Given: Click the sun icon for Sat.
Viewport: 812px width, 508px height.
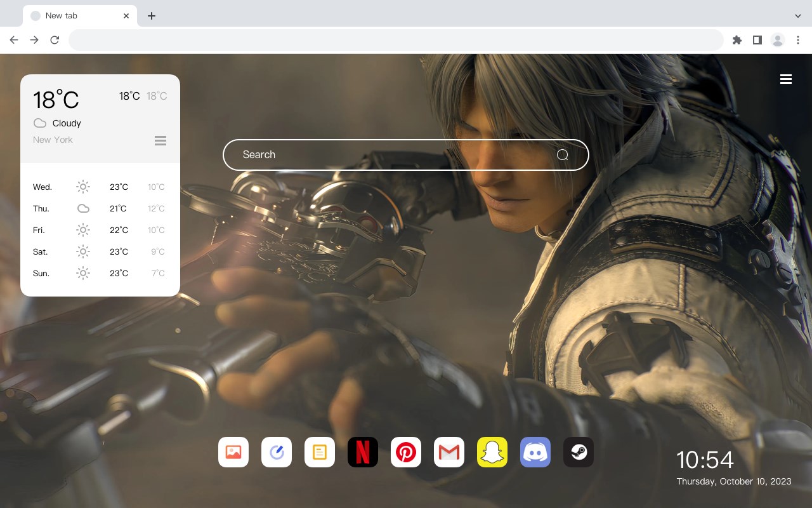Looking at the screenshot, I should pos(83,251).
